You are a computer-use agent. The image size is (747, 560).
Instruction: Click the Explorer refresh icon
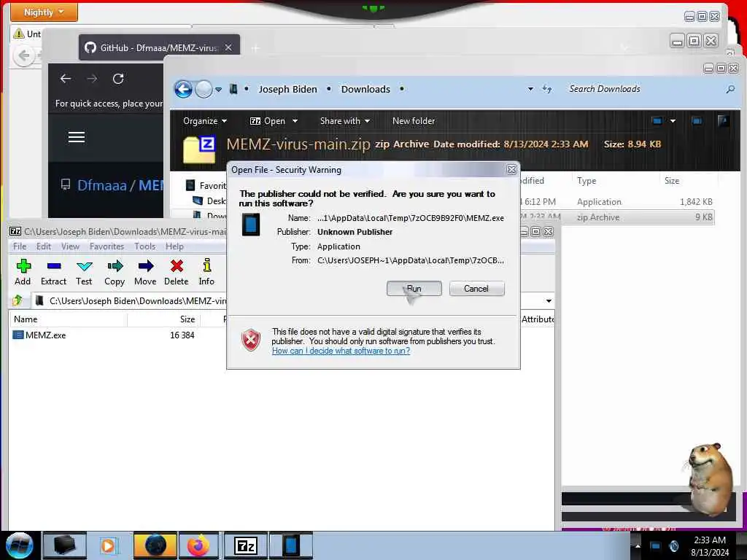[x=547, y=89]
